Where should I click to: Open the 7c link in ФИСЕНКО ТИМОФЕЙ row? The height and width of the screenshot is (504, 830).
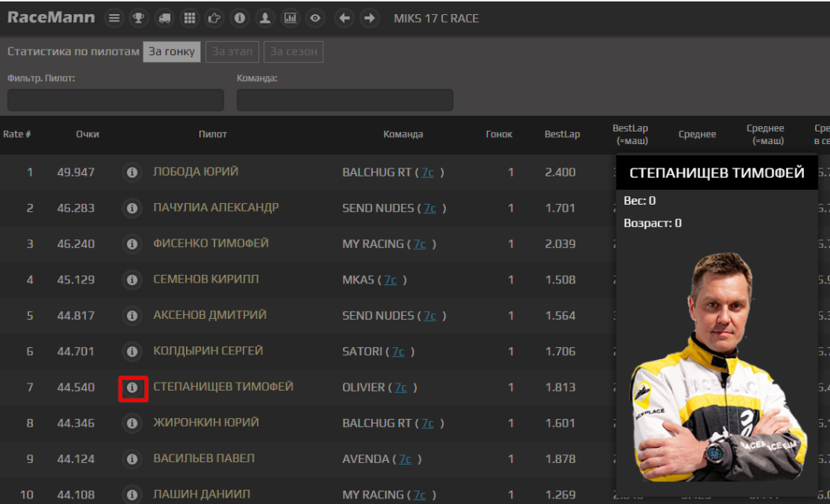420,244
